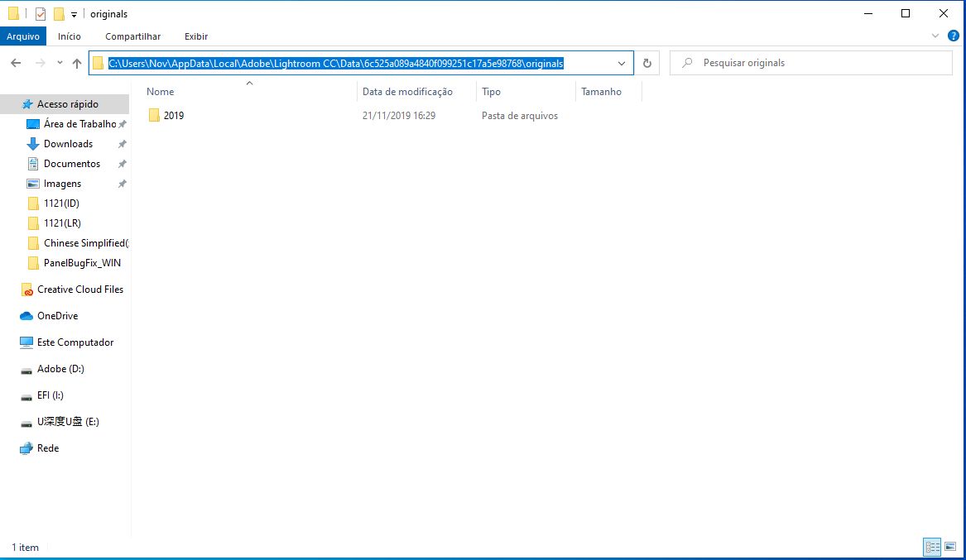Screen dimensions: 966x560
Task: Open the Exibir ribbon tab
Action: 196,36
